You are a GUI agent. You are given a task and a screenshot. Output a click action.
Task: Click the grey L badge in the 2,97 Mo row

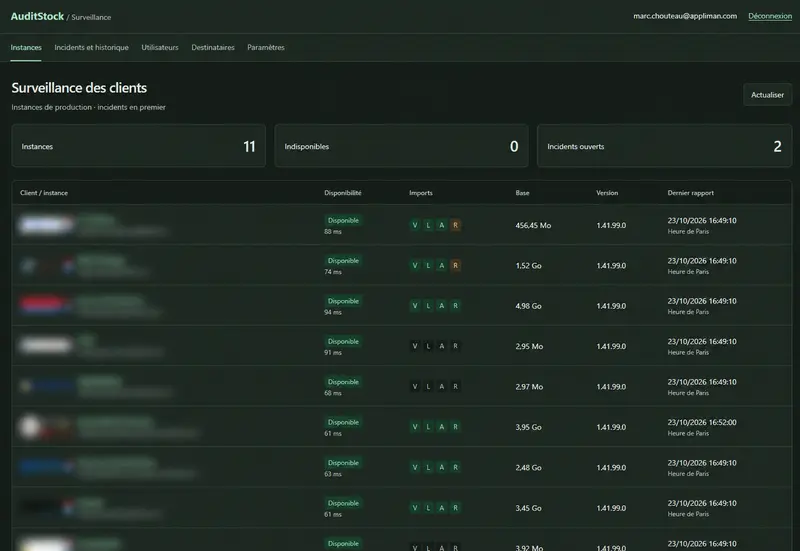click(x=428, y=386)
